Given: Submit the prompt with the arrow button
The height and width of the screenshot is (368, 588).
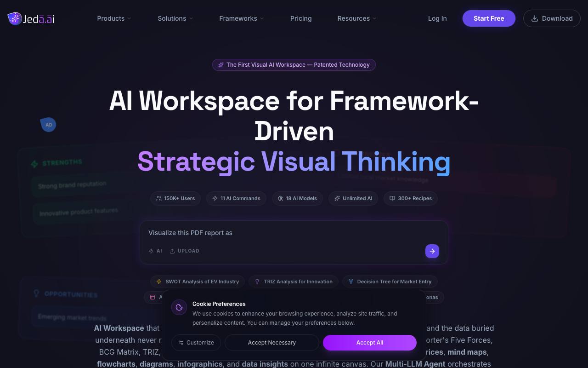Looking at the screenshot, I should coord(432,251).
